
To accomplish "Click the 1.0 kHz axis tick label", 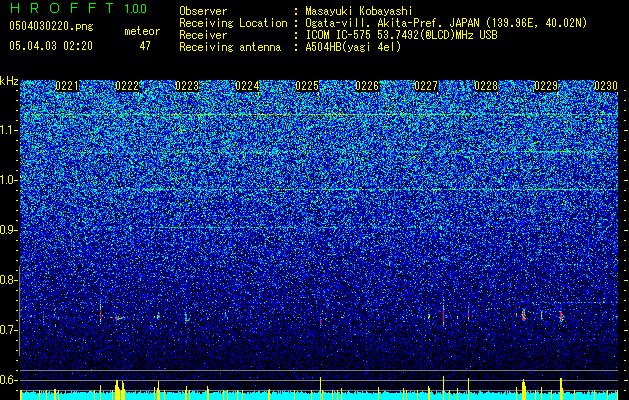I will pos(9,180).
